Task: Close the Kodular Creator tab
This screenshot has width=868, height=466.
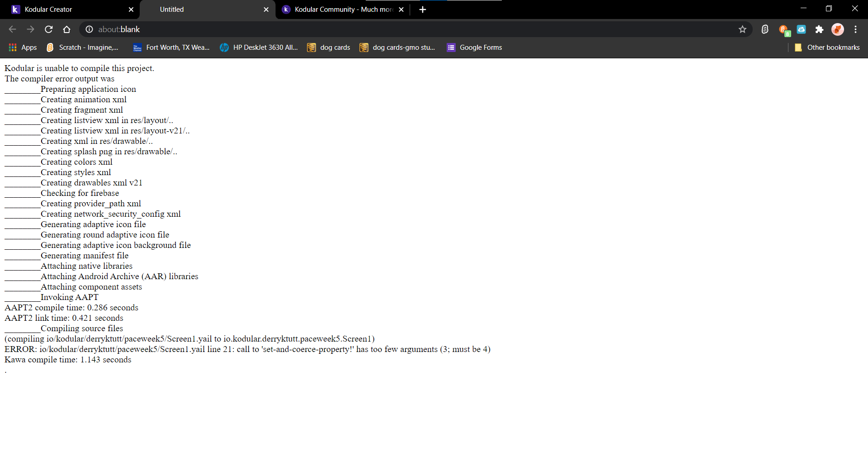Action: 131,10
